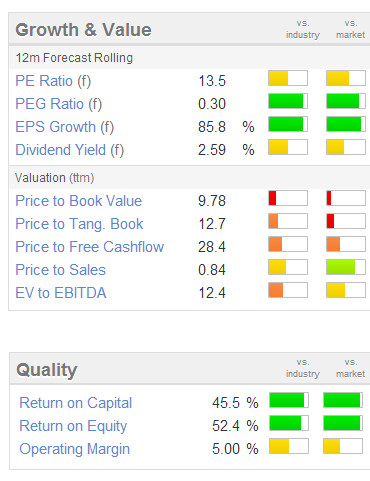Open the Price to Free Cashflow link
This screenshot has width=370, height=481.
coord(90,247)
